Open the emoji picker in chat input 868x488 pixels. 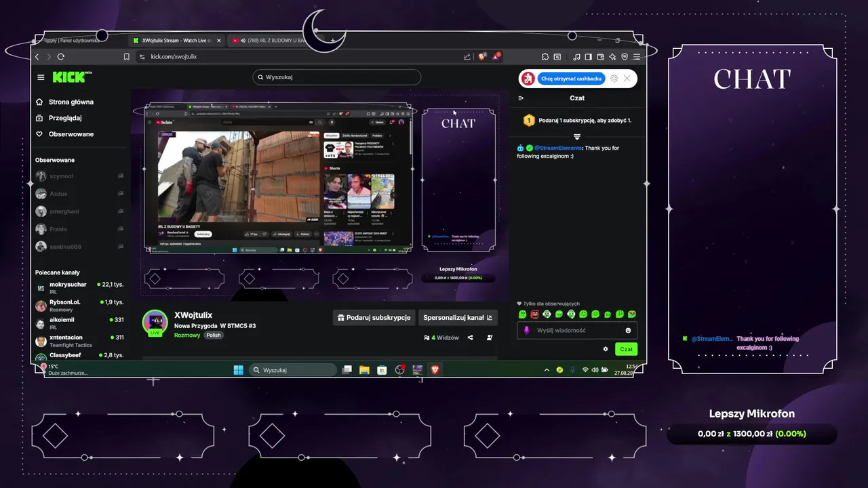coord(628,331)
